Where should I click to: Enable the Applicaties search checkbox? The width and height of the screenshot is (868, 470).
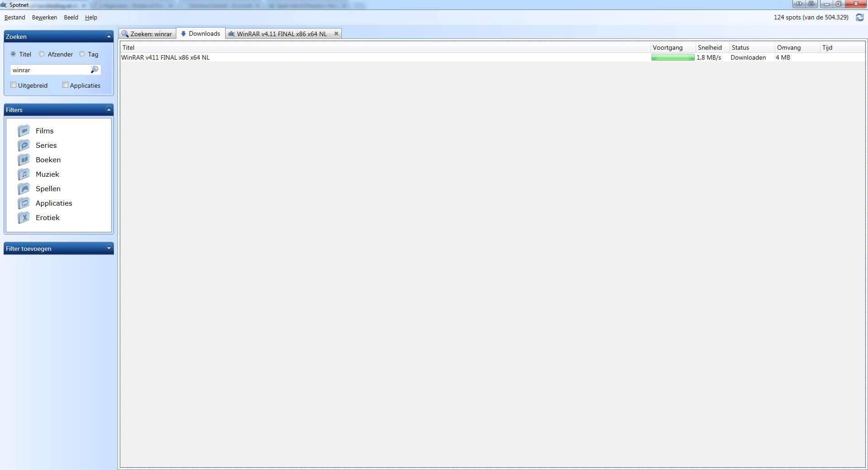pyautogui.click(x=65, y=85)
